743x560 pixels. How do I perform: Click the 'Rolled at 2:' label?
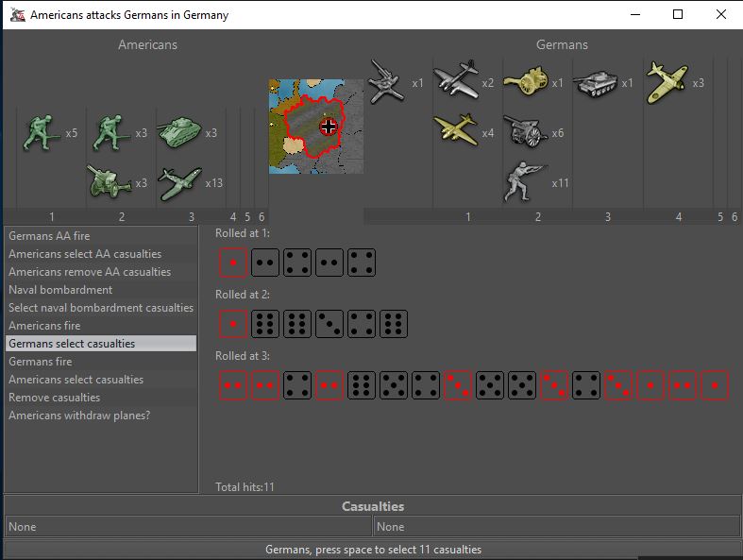coord(242,295)
